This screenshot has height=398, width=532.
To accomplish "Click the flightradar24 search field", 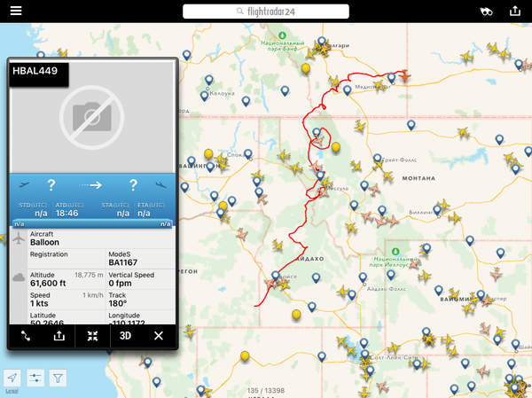I will point(266,12).
